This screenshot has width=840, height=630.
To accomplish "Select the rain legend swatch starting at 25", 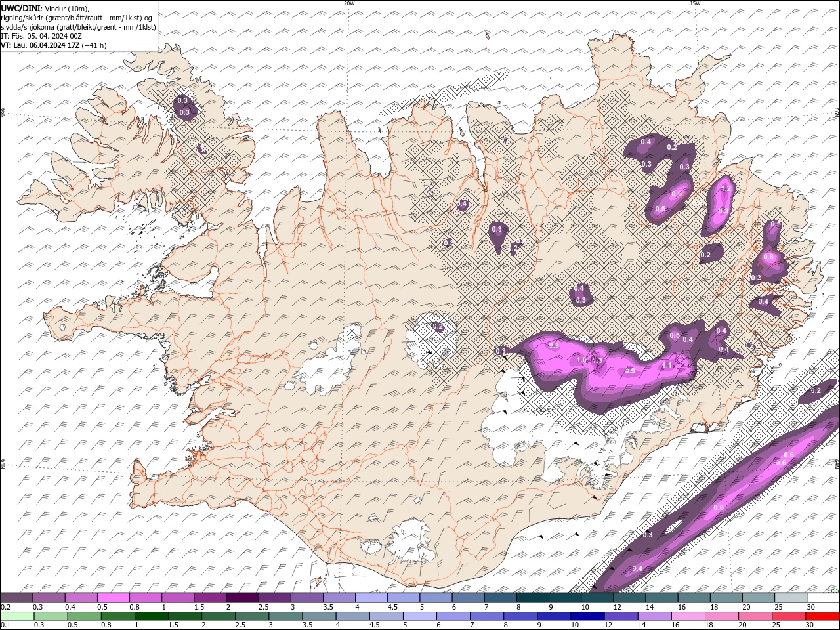I will (788, 616).
